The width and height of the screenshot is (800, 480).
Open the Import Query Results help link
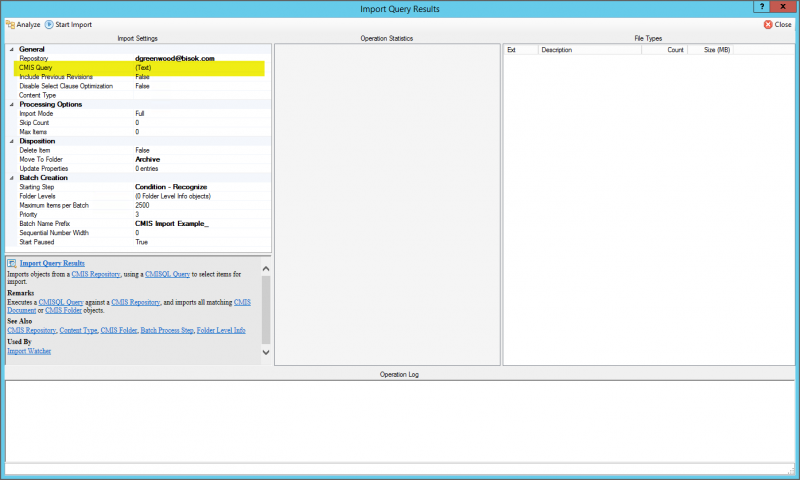[52, 263]
